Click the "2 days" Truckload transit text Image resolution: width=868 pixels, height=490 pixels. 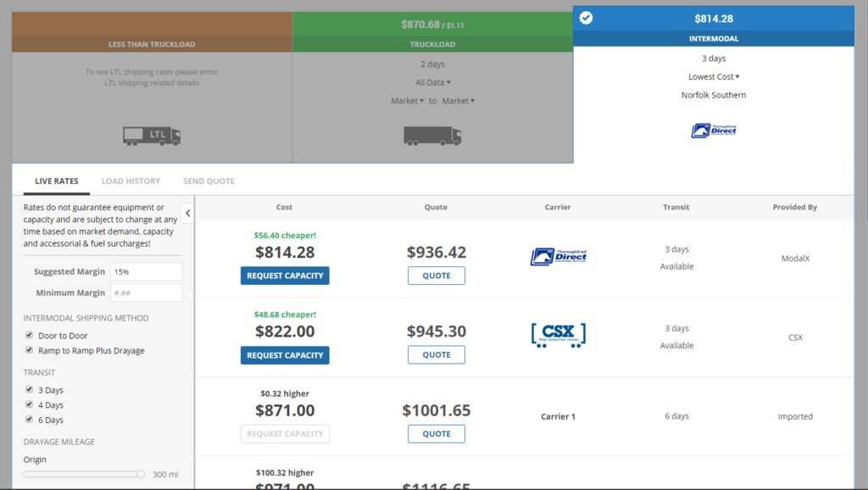point(432,64)
